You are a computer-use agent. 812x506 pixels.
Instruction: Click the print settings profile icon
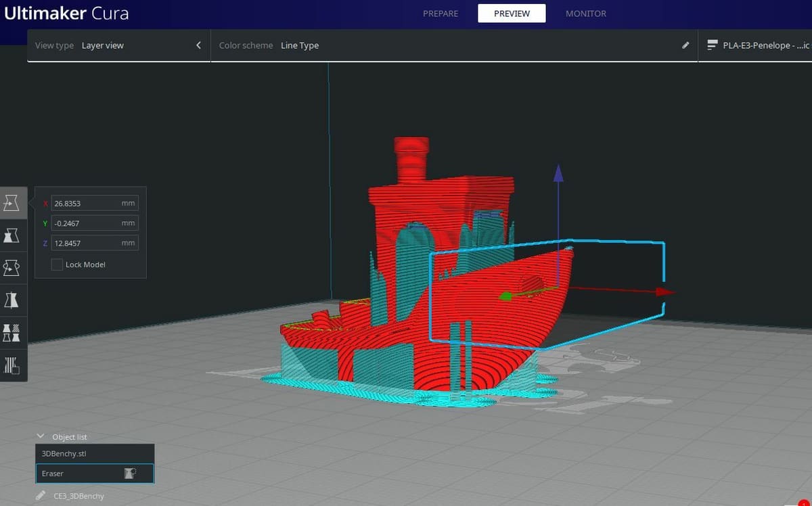pos(712,45)
